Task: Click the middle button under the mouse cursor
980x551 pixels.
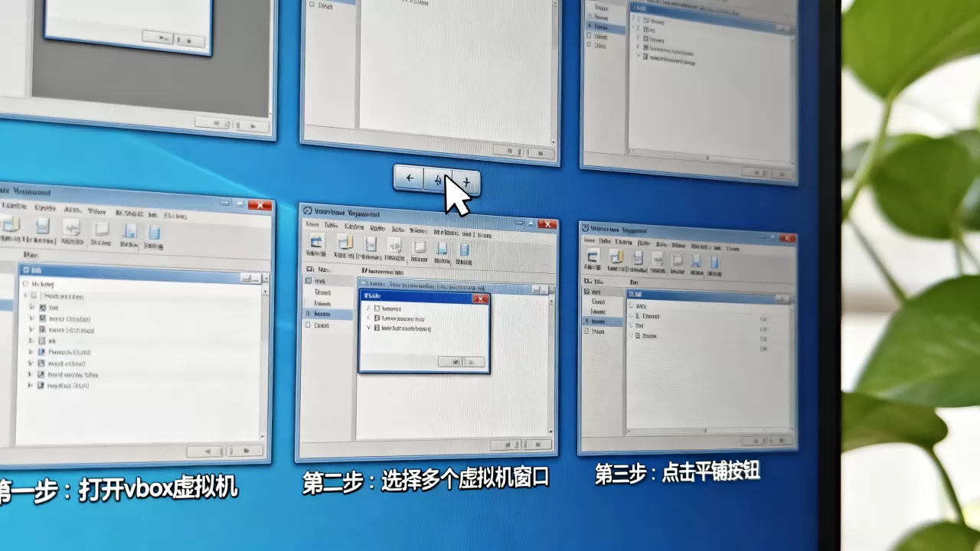Action: (438, 181)
